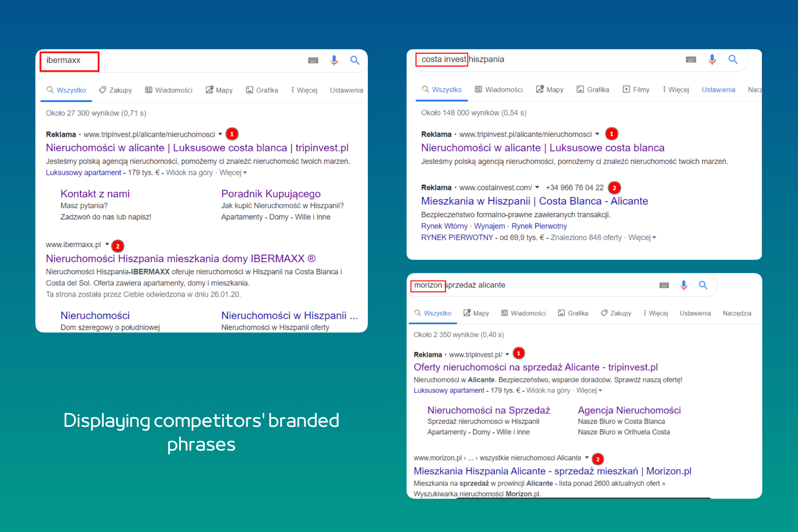
Task: Expand arrow beside www.morizon.pl result URL
Action: pyautogui.click(x=586, y=458)
